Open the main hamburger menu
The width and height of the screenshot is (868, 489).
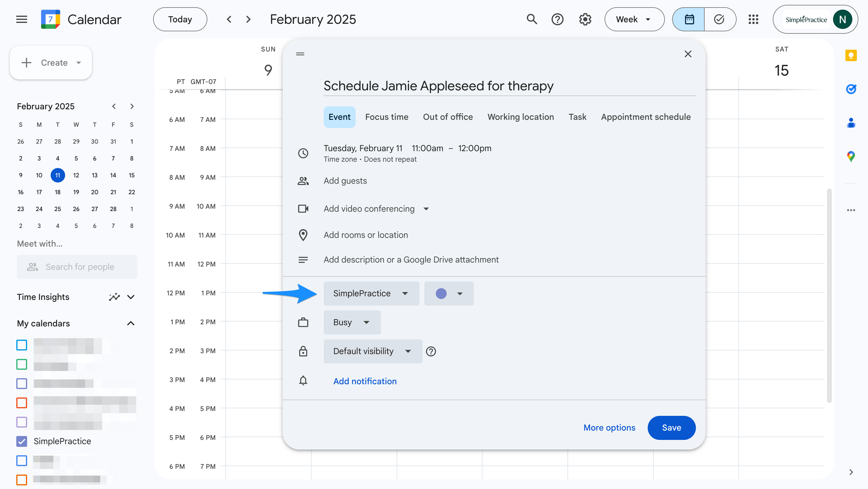click(x=22, y=19)
